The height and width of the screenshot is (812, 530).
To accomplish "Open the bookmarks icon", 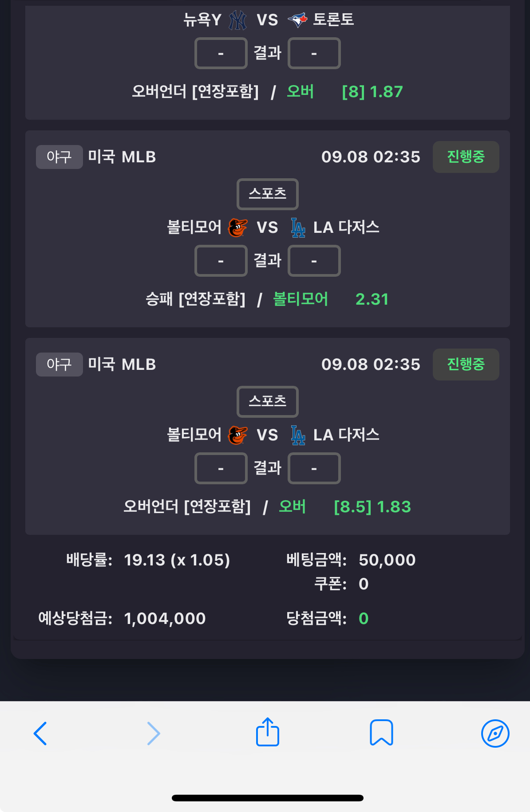I will coord(381,733).
